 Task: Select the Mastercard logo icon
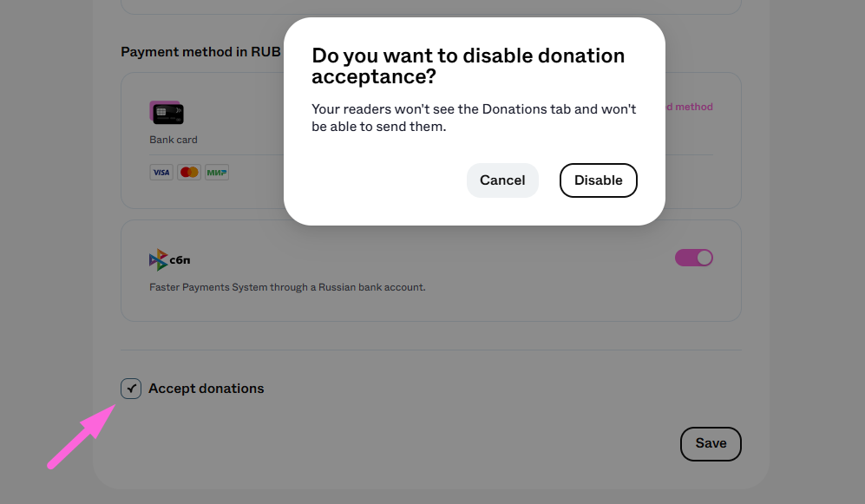[189, 173]
